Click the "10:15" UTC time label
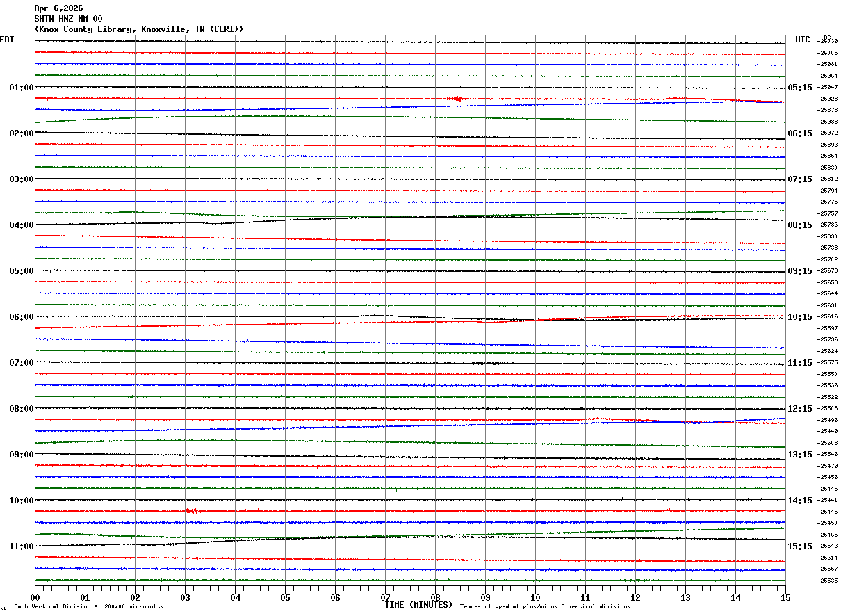This screenshot has height=616, width=841. click(x=800, y=317)
